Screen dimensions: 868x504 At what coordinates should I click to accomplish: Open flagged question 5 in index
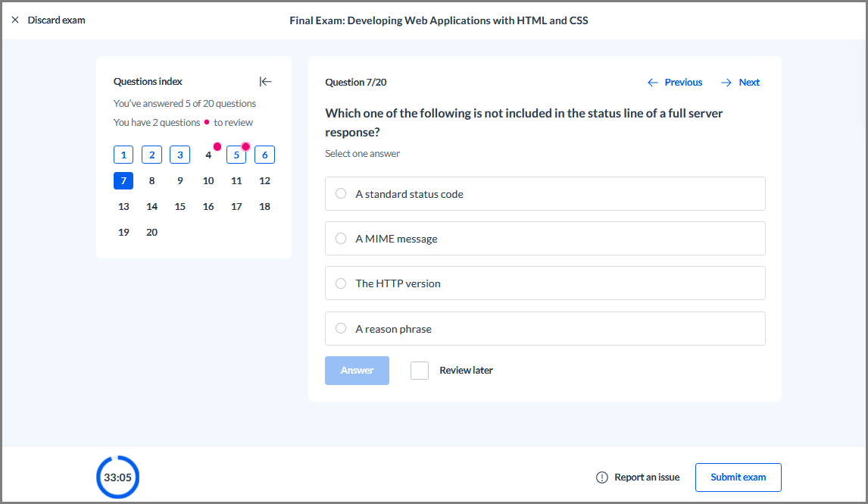pos(236,155)
